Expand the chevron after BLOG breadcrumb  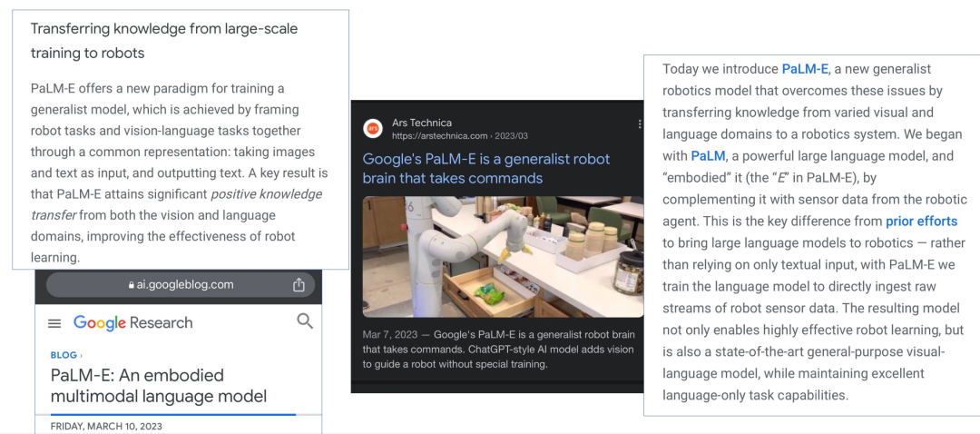point(82,355)
